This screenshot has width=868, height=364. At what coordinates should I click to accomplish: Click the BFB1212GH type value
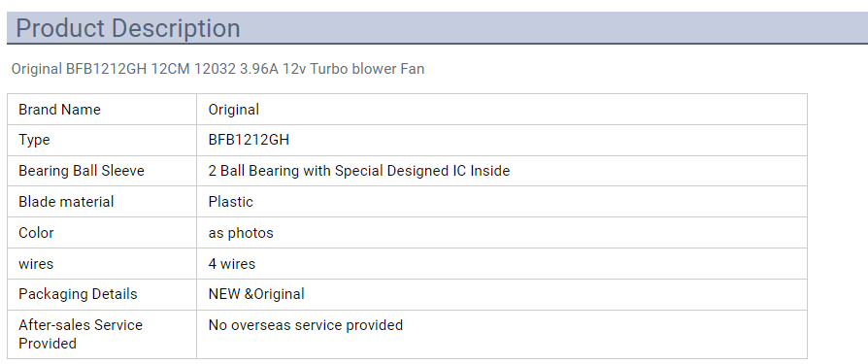tap(249, 140)
